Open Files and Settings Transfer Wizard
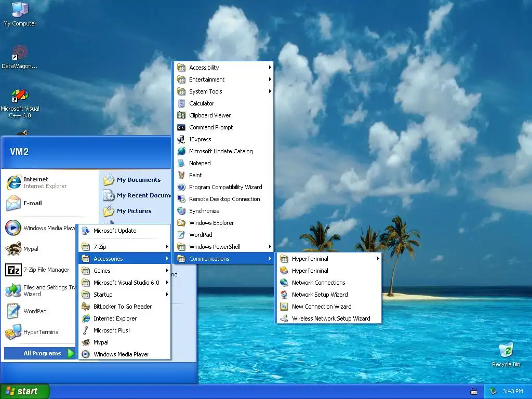 pyautogui.click(x=40, y=290)
